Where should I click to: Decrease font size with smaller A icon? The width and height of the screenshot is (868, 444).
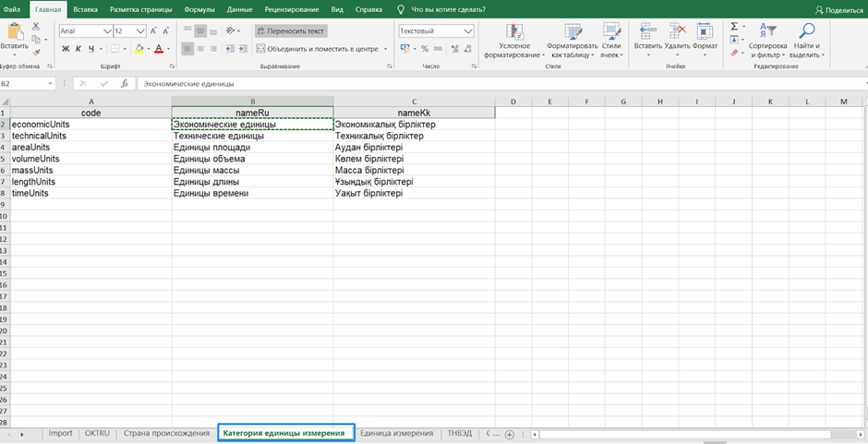tap(166, 31)
